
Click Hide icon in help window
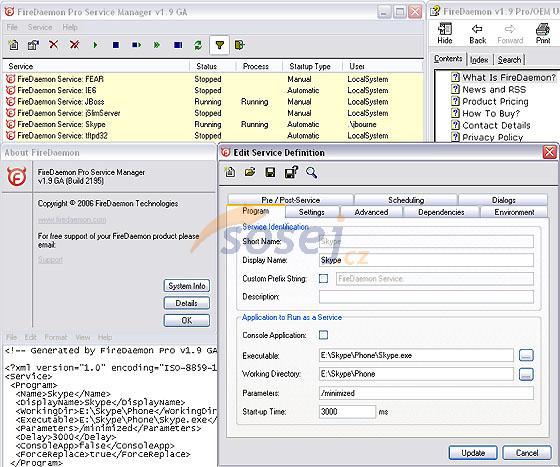[445, 34]
